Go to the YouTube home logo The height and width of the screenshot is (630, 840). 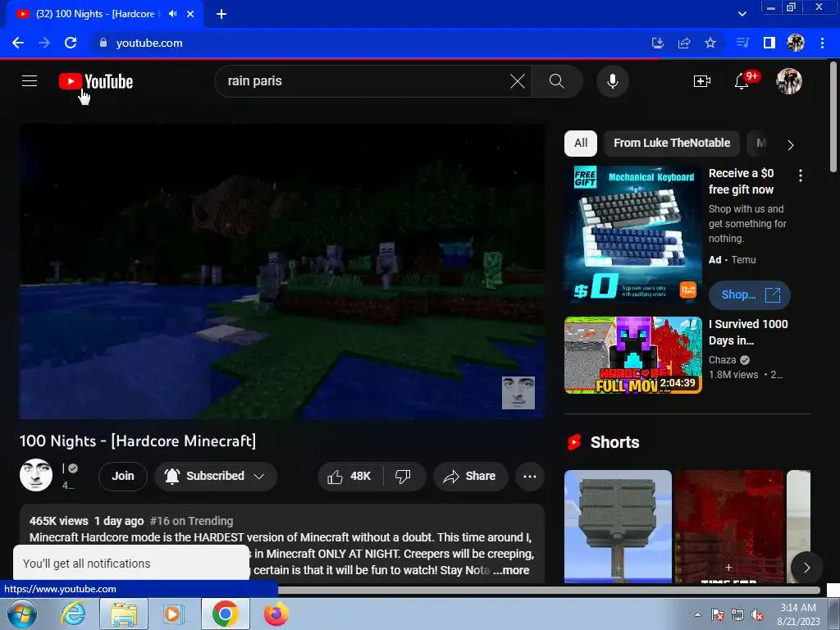pos(96,81)
